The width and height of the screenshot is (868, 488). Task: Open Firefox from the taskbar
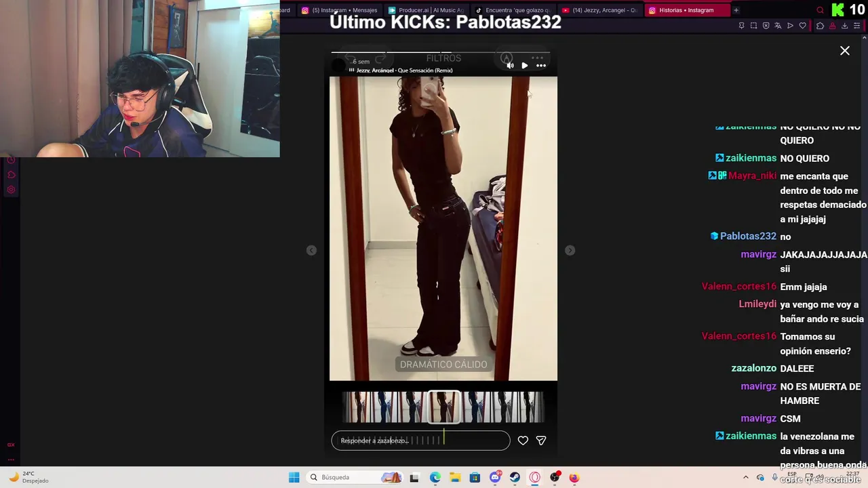point(574,477)
